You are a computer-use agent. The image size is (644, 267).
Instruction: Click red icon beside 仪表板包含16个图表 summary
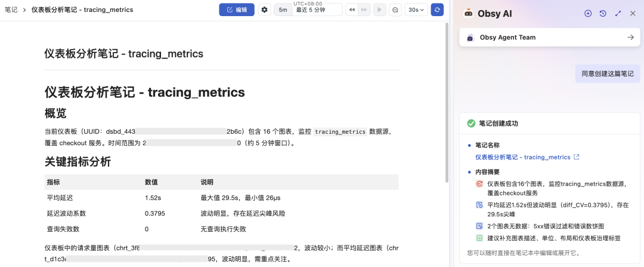[479, 184]
